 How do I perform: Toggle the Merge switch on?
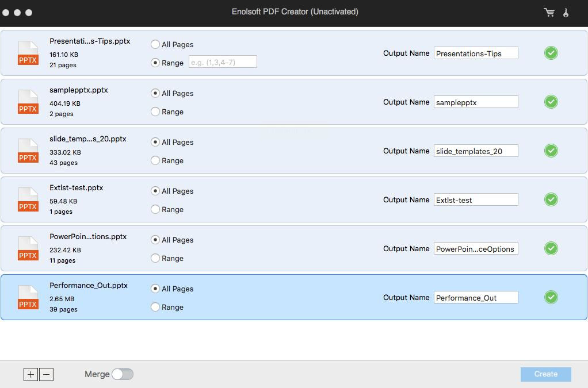tap(123, 374)
